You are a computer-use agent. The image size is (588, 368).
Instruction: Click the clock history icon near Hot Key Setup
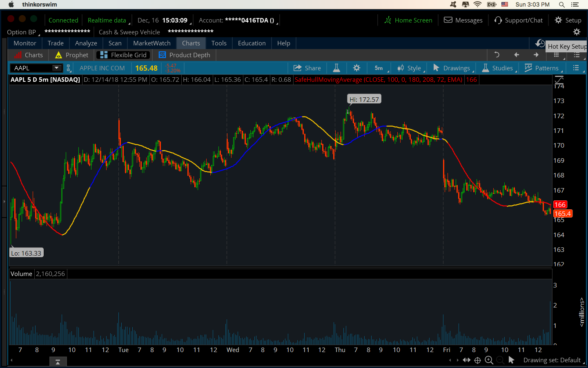click(540, 43)
